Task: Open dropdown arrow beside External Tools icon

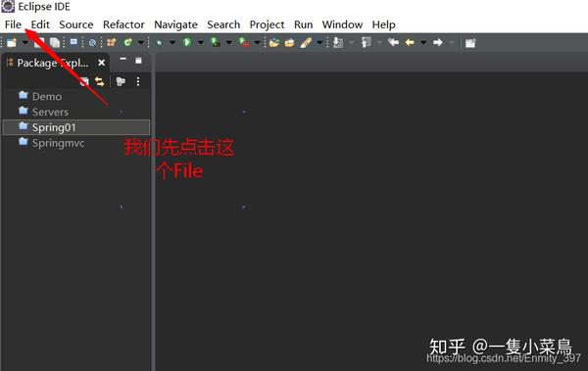Action: click(257, 43)
